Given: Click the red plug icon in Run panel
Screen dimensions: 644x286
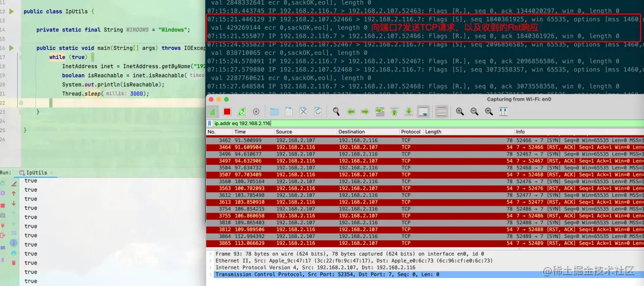Looking at the screenshot, I should click(x=3, y=225).
